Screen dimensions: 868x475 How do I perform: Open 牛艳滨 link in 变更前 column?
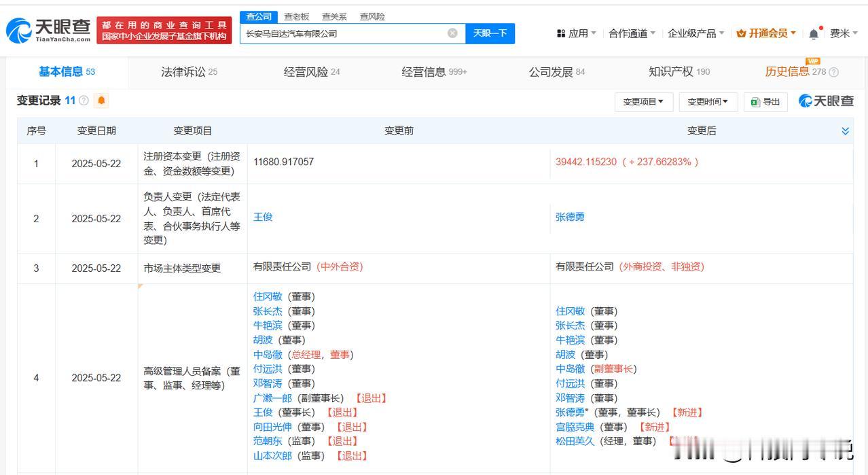268,326
